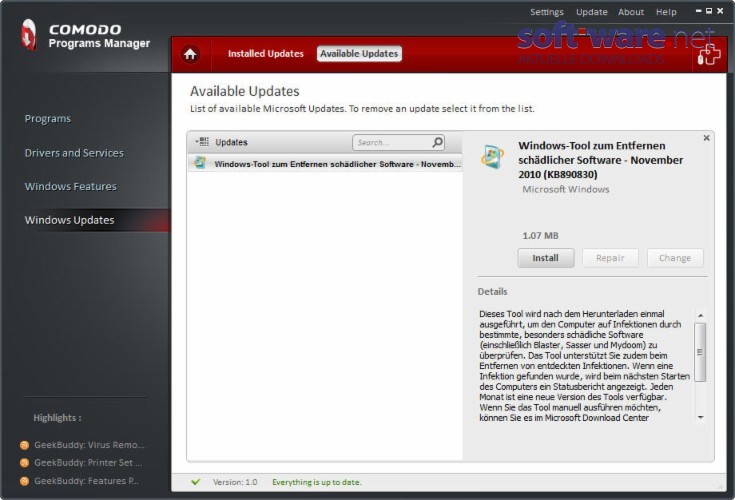Click the large update icon in details pane
The image size is (735, 500).
[492, 157]
